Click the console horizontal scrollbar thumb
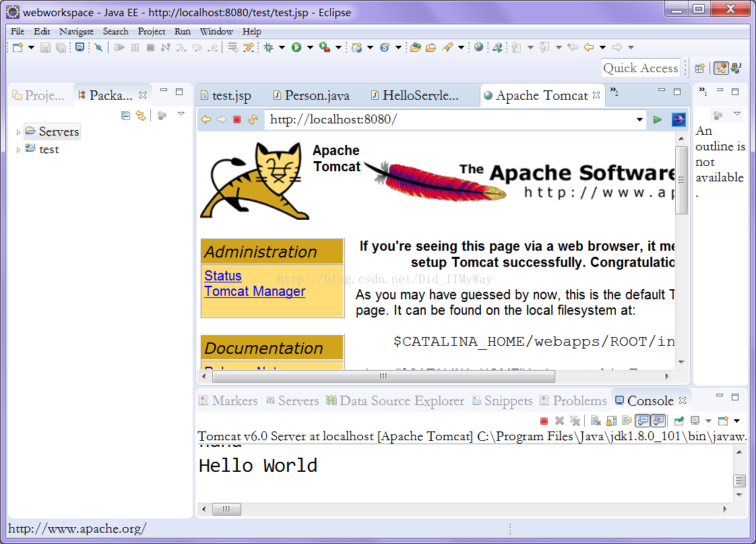Viewport: 756px width, 544px height. tap(226, 509)
